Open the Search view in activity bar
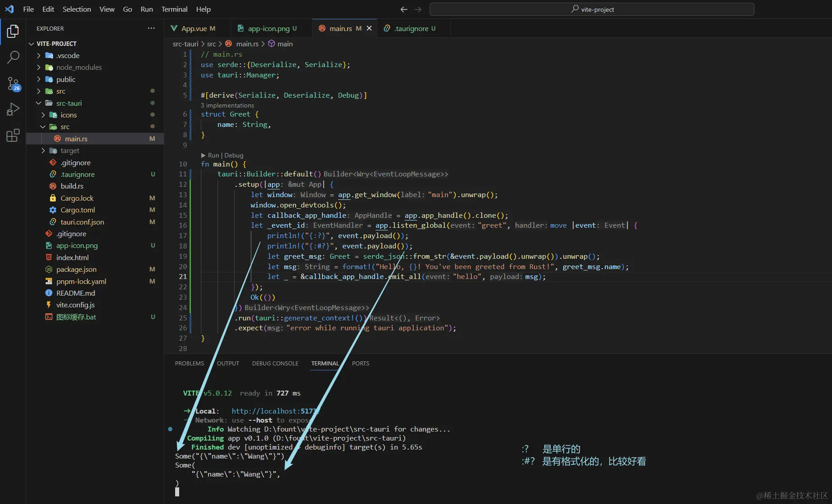The image size is (832, 504). click(x=13, y=57)
